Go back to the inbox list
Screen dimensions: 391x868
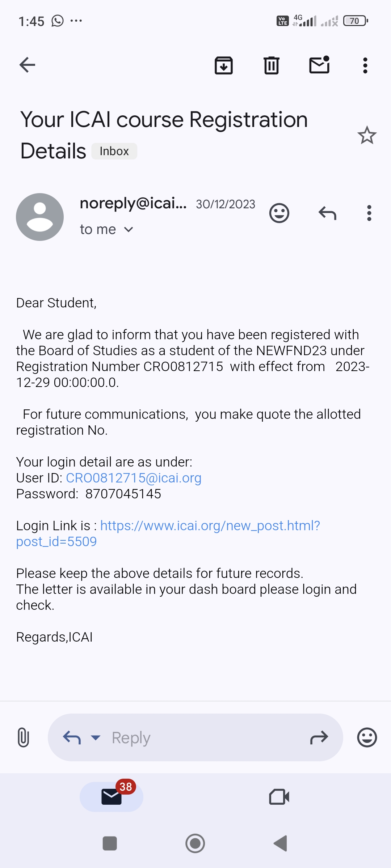pos(27,65)
